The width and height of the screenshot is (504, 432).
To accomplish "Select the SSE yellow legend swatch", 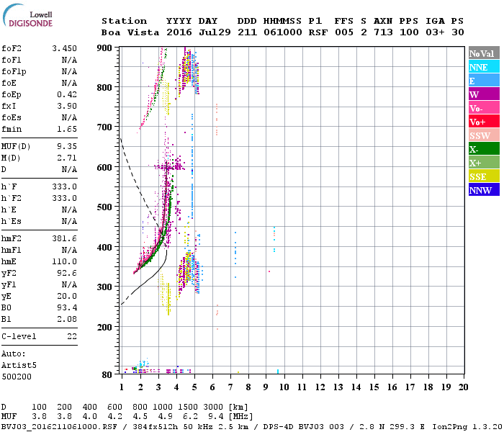I will pos(484,176).
